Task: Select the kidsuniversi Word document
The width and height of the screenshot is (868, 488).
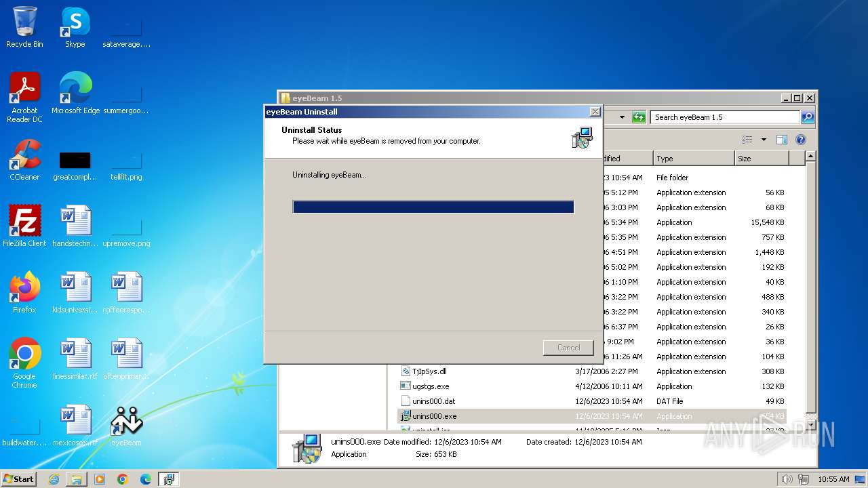Action: coord(75,293)
